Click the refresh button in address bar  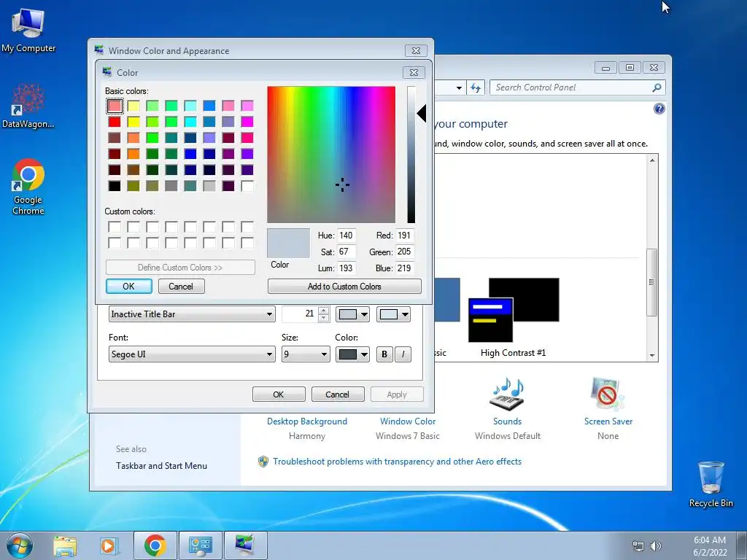[476, 87]
